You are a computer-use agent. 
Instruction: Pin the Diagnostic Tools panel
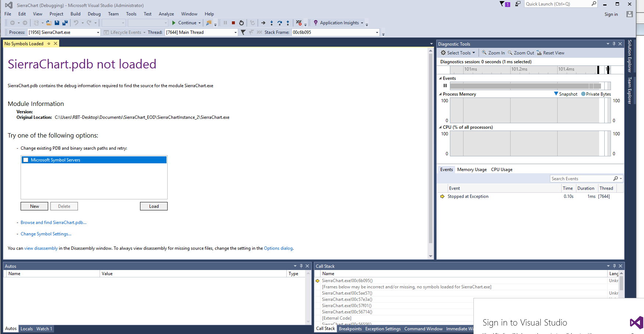614,44
